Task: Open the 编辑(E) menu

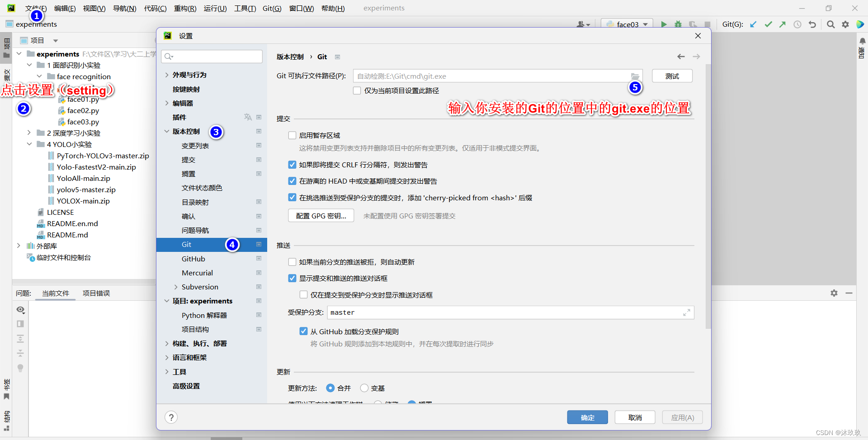Action: click(65, 8)
